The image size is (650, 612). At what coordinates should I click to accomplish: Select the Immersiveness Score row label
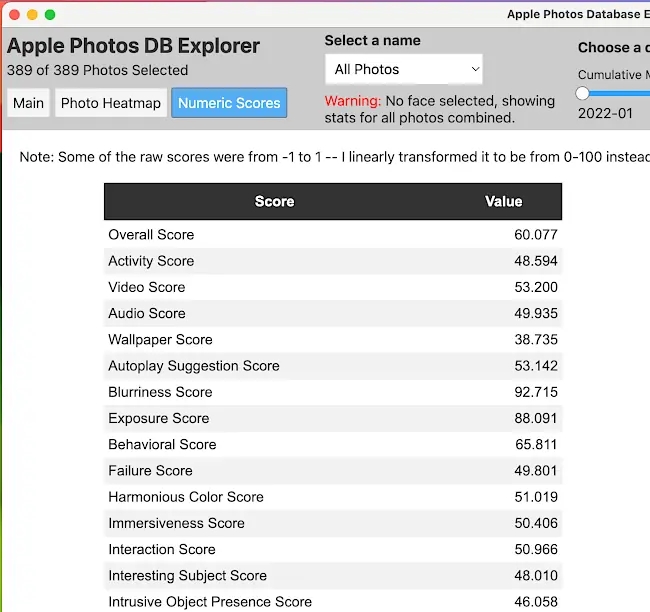177,523
